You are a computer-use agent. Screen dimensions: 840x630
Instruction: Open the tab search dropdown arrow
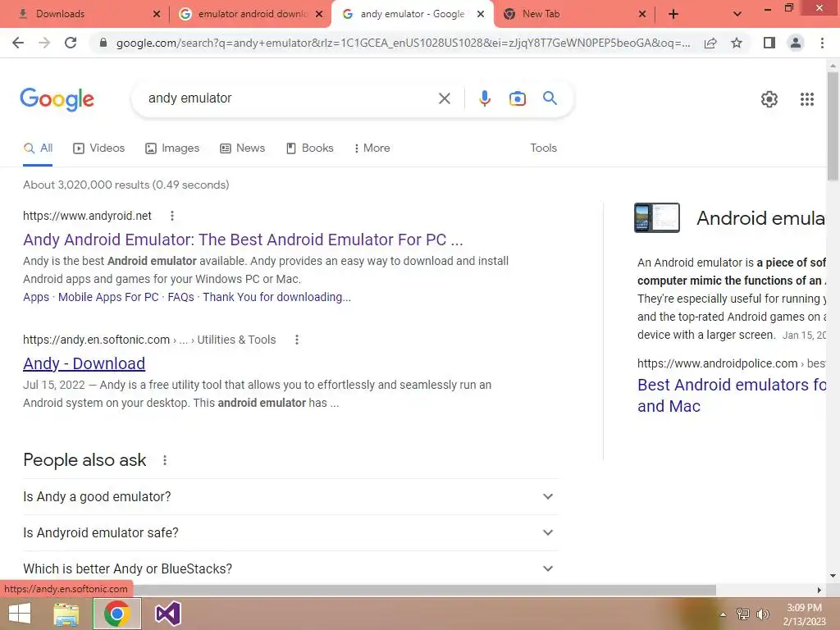pos(737,14)
